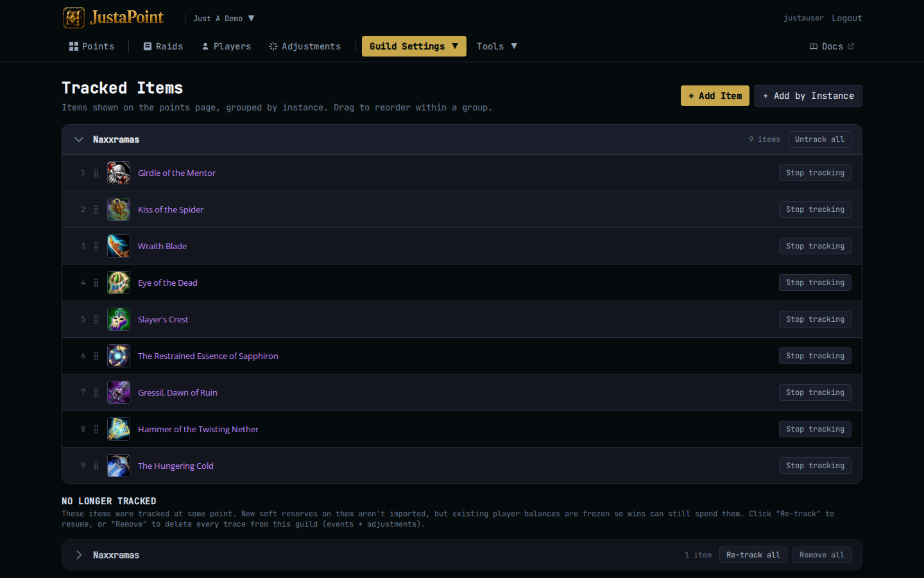Click drag handle for Restrained Essence of Sapphiron
The width and height of the screenshot is (924, 578).
[96, 356]
